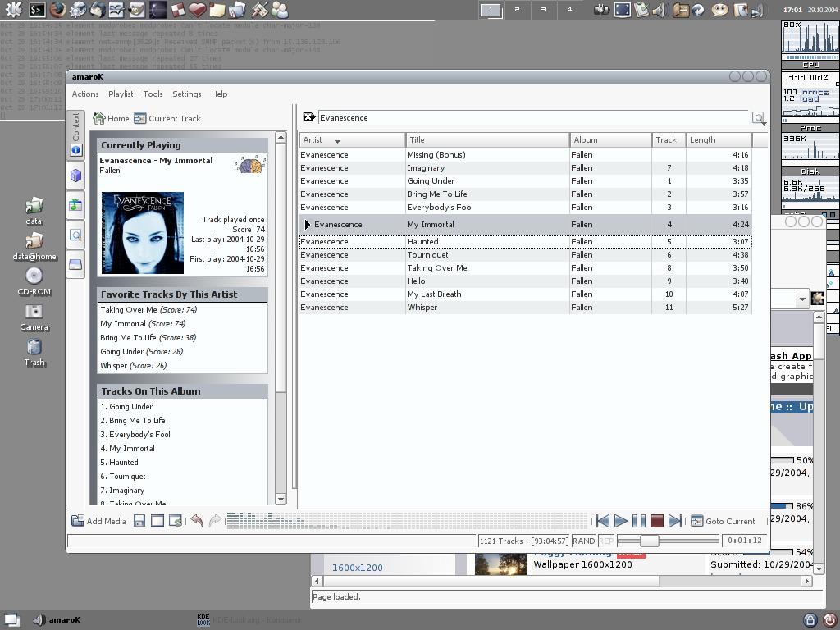Screen dimensions: 840x630
Task: Launch Thunderbird mail from the panel
Action: click(x=98, y=9)
